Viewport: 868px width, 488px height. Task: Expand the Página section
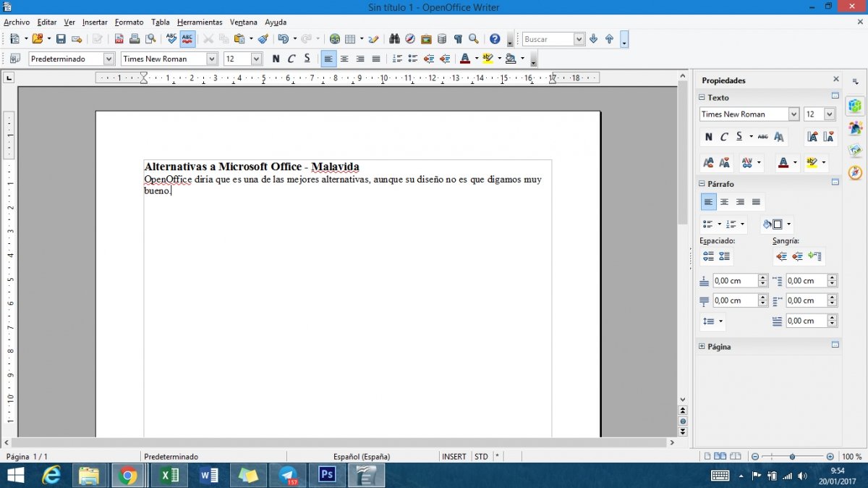point(701,347)
